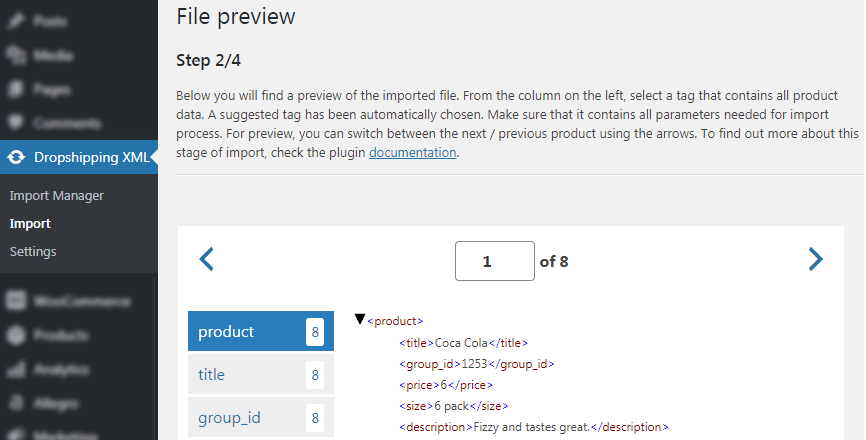Viewport: 866px width, 440px height.
Task: Open Dropshipping XML Settings submenu
Action: (33, 251)
